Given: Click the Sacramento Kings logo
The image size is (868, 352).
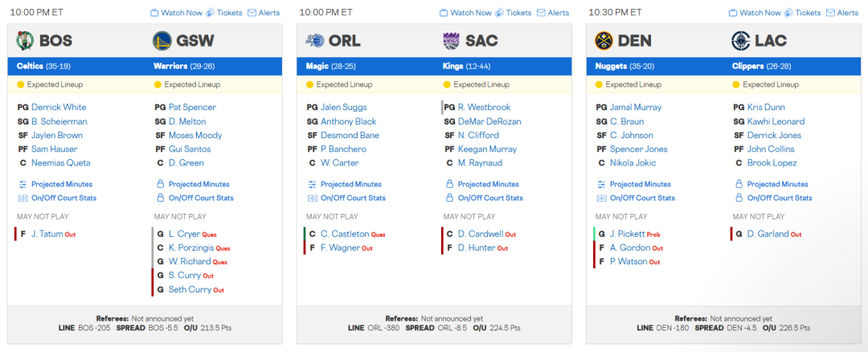Looking at the screenshot, I should (x=452, y=41).
